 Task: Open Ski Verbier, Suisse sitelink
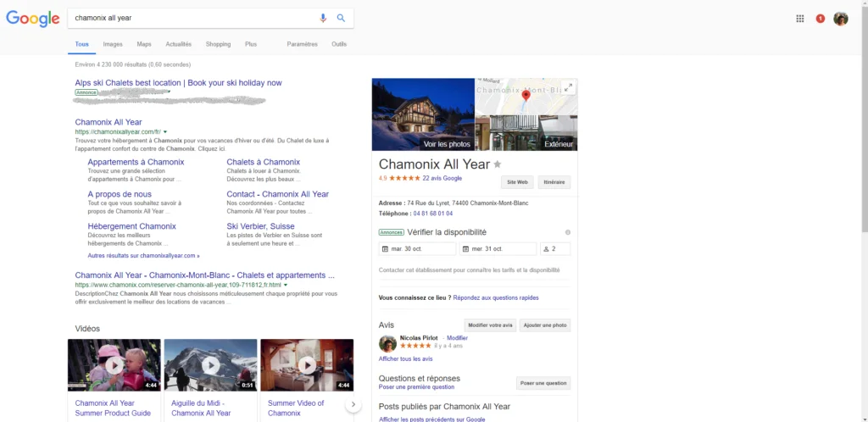(x=261, y=226)
